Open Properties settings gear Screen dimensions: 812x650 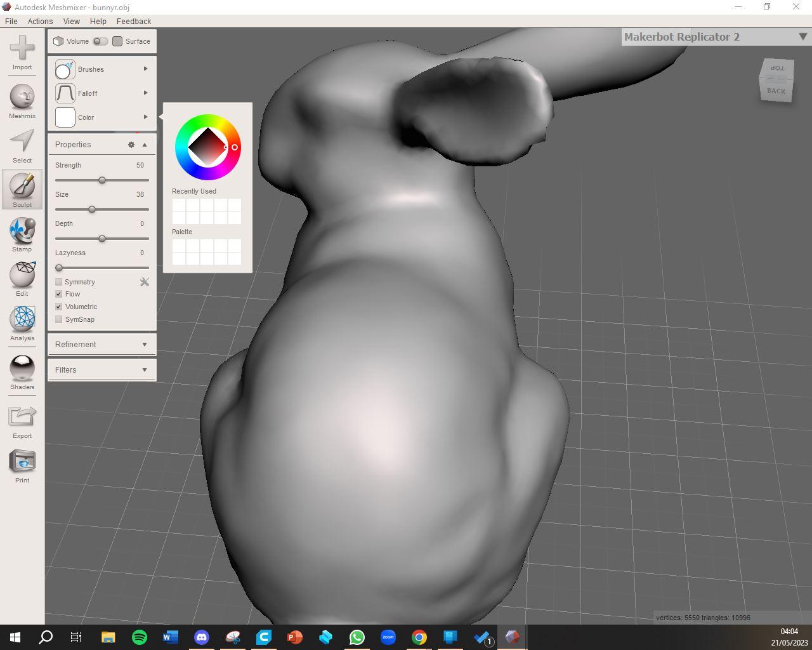point(131,145)
